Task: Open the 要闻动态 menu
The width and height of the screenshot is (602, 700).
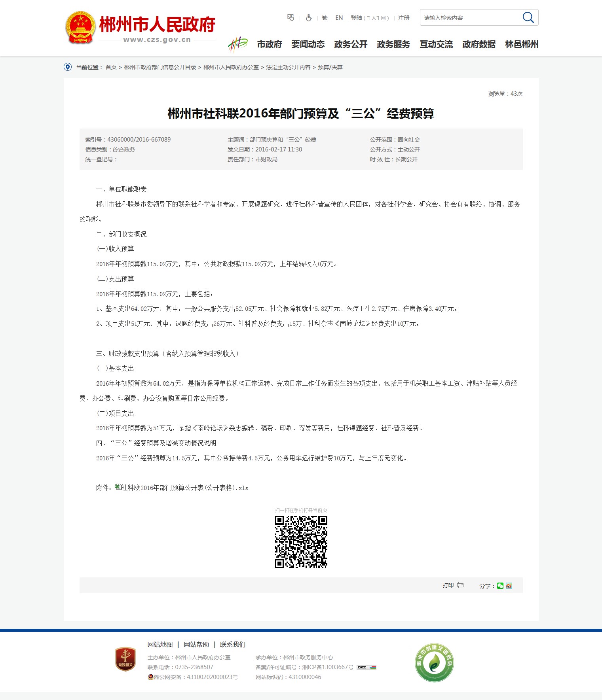Action: click(x=308, y=44)
